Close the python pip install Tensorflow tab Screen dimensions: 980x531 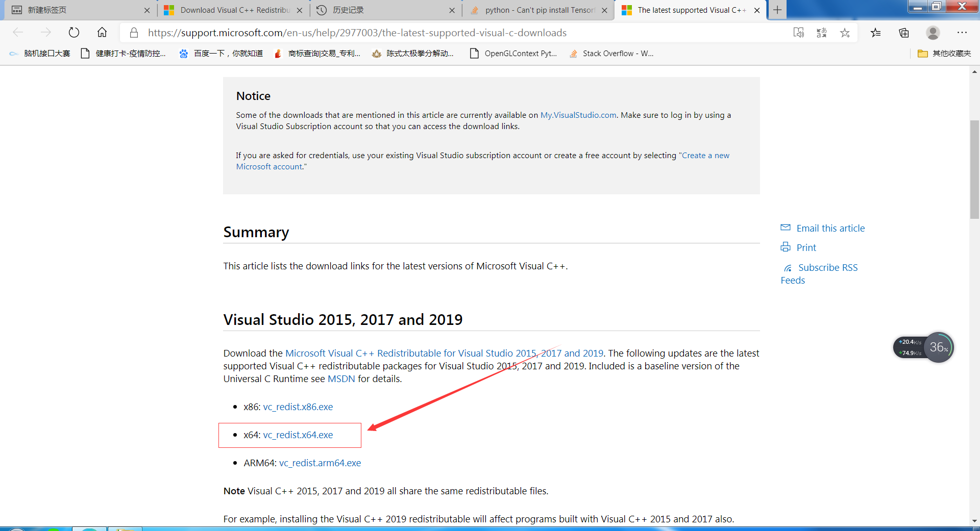[x=604, y=10]
